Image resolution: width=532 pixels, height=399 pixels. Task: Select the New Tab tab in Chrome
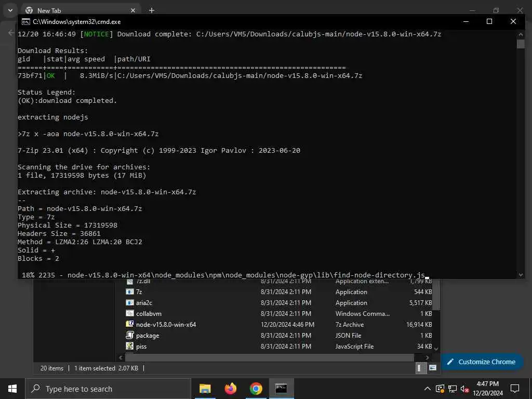point(81,10)
